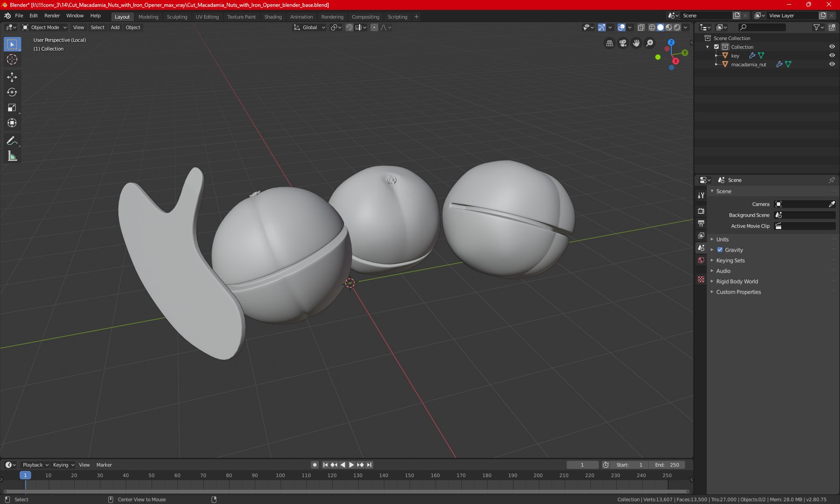The height and width of the screenshot is (504, 840).
Task: Hide the key object in outliner
Action: [832, 56]
